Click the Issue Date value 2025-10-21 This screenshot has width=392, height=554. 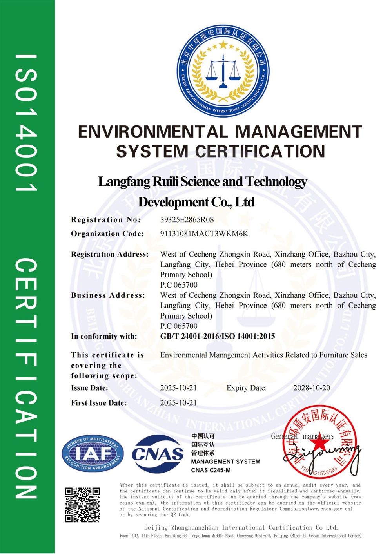[178, 388]
